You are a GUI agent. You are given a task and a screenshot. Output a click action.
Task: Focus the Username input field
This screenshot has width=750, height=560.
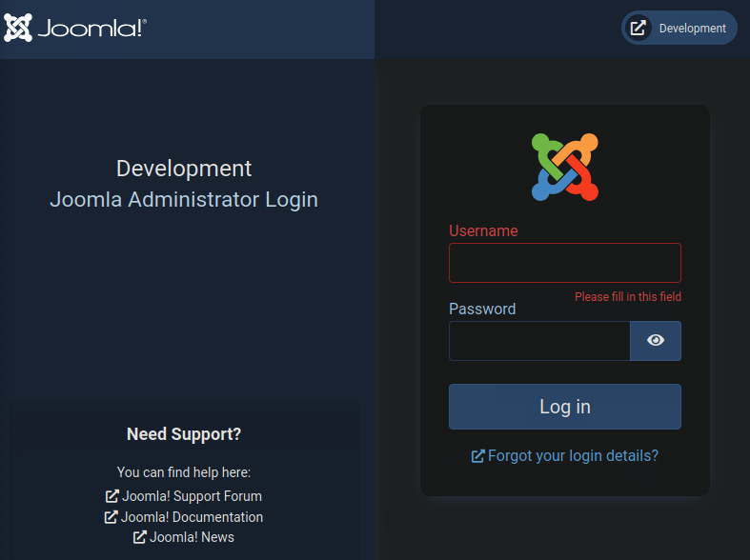coord(565,263)
